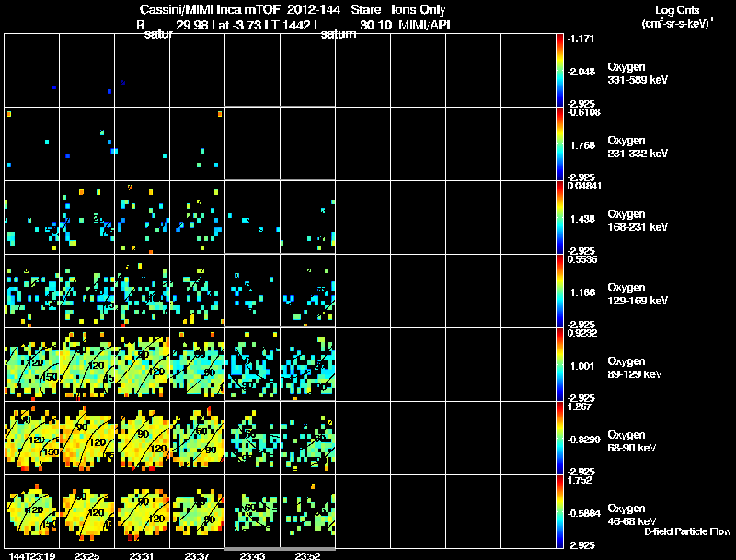Image resolution: width=736 pixels, height=560 pixels.
Task: Click the color bar beside Oxygen 331-589 keV
Action: click(559, 70)
